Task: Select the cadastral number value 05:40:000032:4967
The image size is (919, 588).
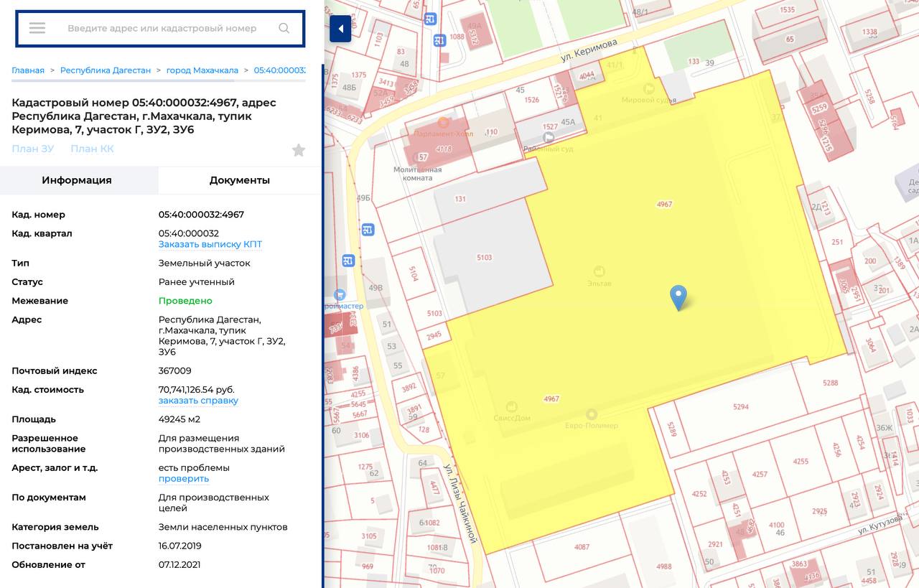Action: pos(201,215)
